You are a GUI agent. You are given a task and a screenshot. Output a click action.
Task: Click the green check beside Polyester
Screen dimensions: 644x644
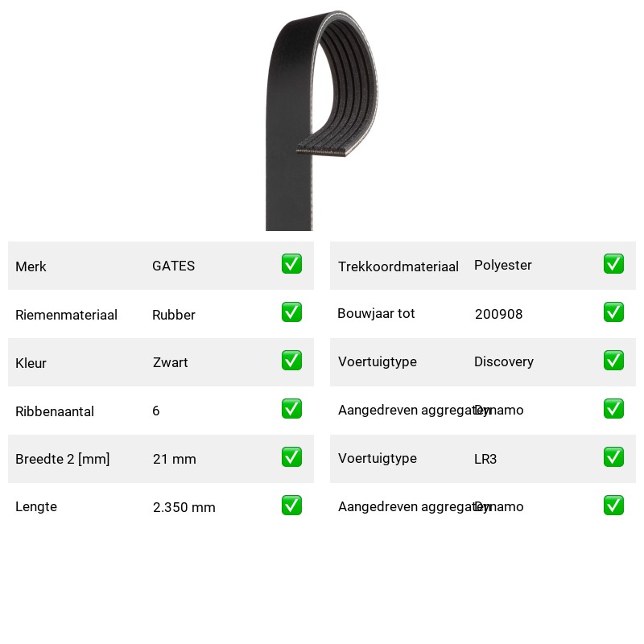[x=613, y=264]
